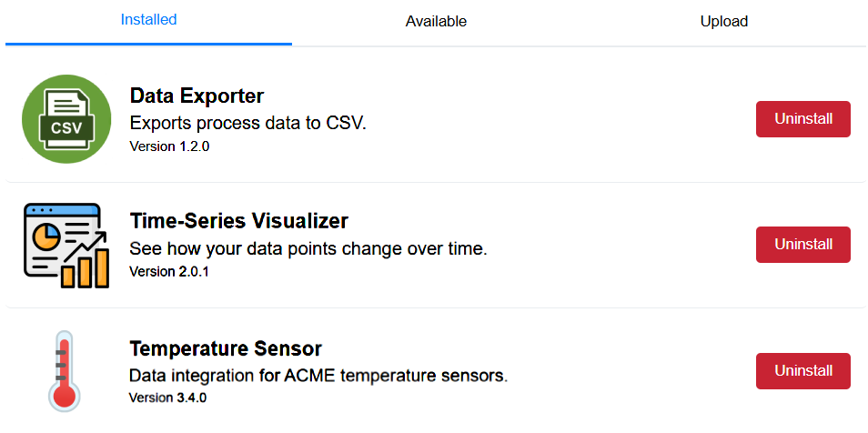Click the ACME temperature sensors description text
Image resolution: width=868 pixels, height=433 pixels.
(x=318, y=375)
